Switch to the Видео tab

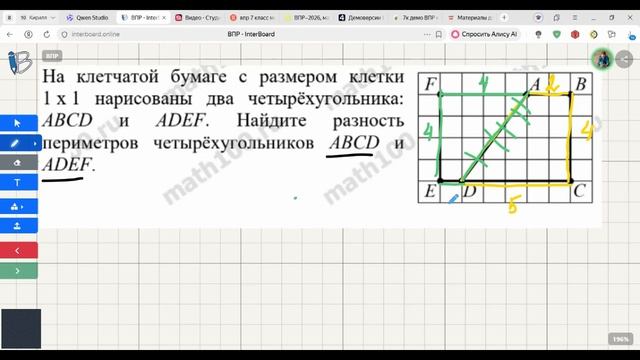click(198, 18)
